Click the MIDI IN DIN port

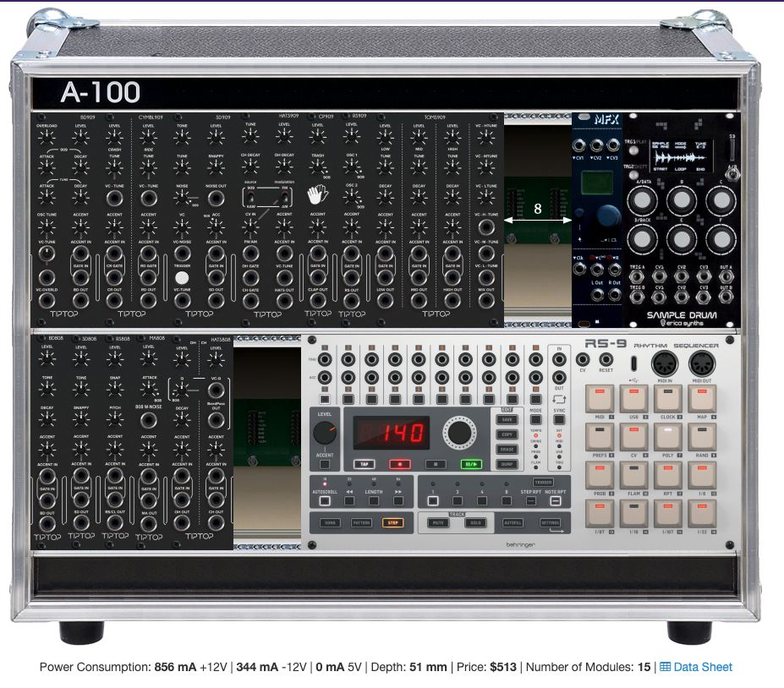(665, 363)
